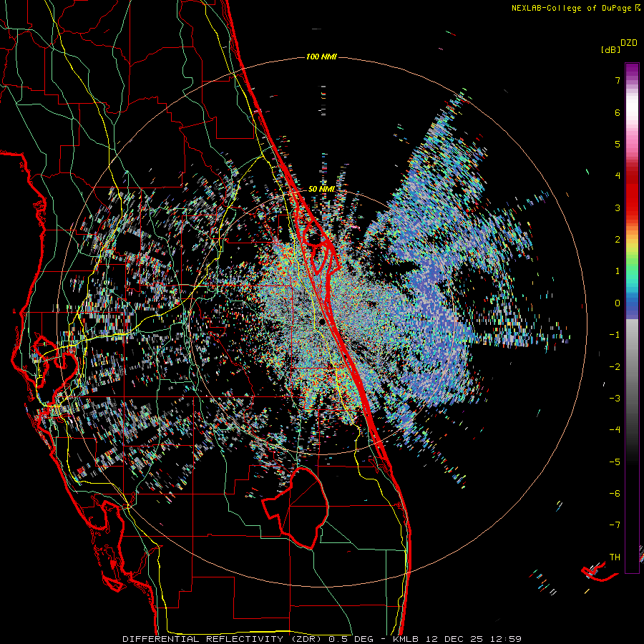644x644 pixels.
Task: Click the -2 dB value on the color scale
Action: coord(615,366)
